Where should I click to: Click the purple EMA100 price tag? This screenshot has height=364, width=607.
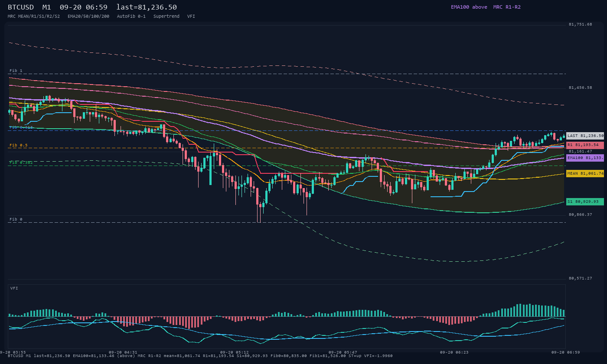[585, 158]
